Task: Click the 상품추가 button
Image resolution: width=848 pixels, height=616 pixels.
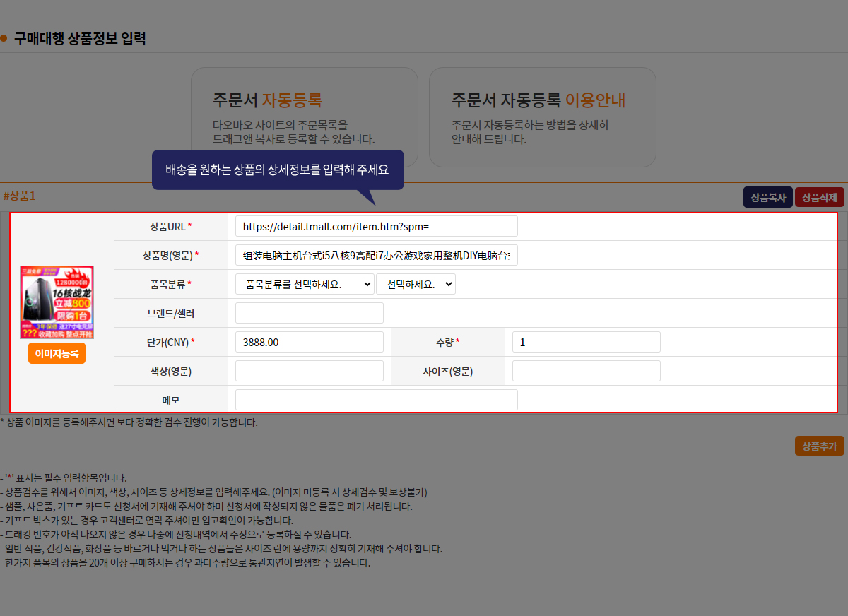Action: pos(819,446)
